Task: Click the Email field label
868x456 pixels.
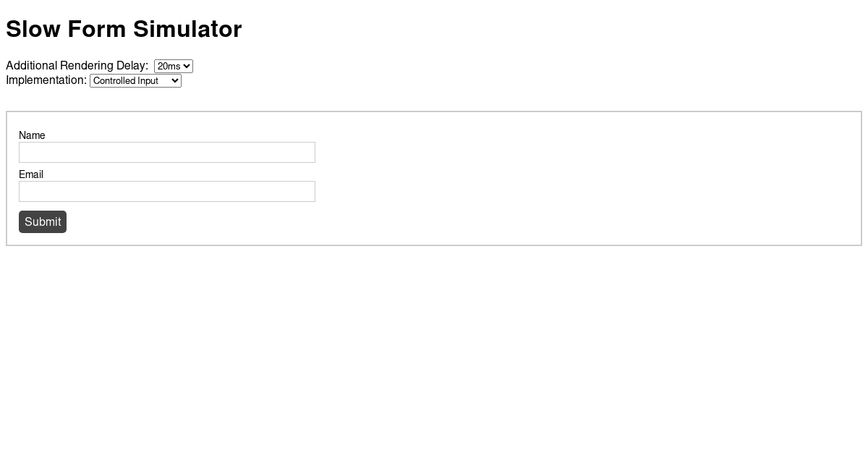Action: tap(30, 174)
